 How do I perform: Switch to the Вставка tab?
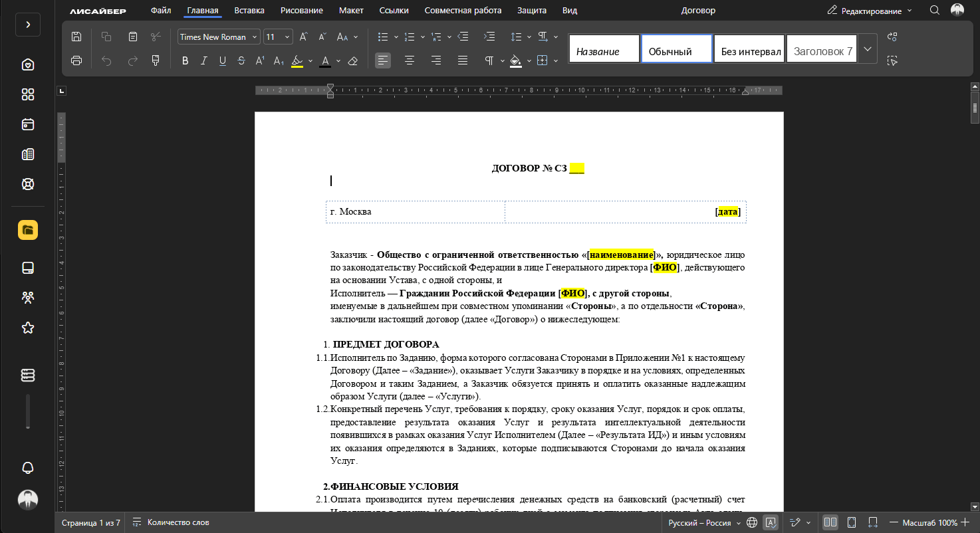point(249,10)
